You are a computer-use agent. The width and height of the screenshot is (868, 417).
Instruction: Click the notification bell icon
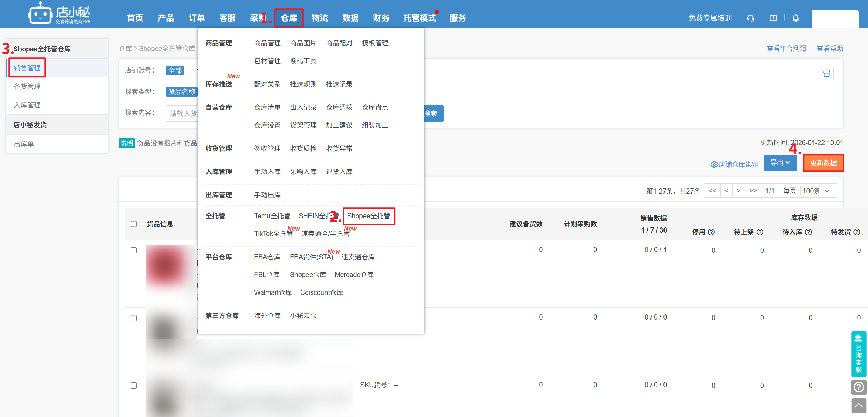(x=795, y=18)
